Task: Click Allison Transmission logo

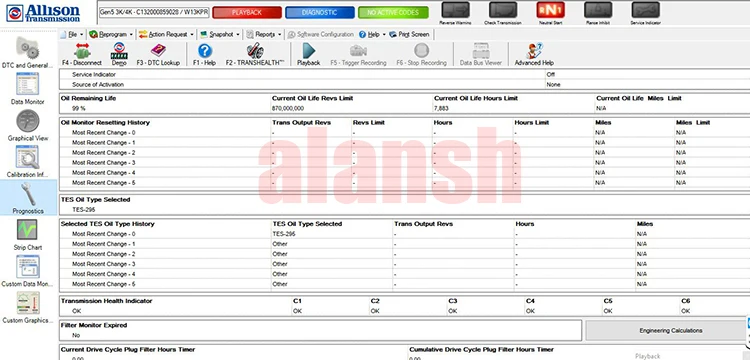Action: (x=43, y=13)
